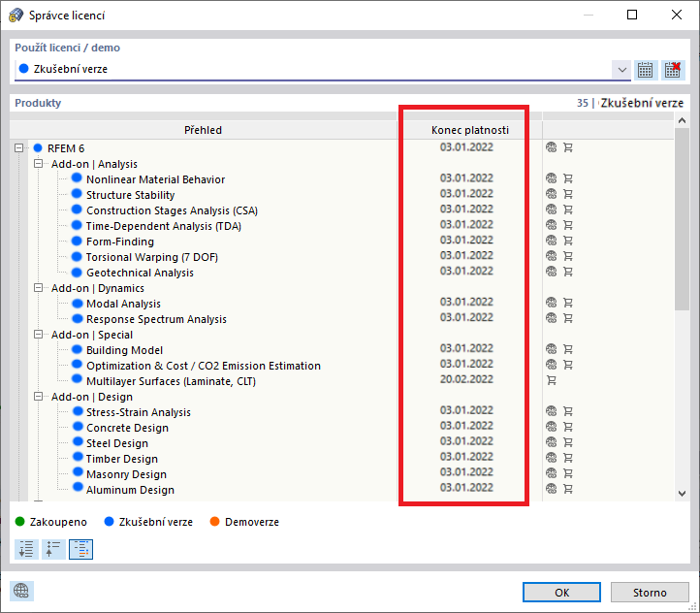Collapse the Add-on | Analysis group
The image size is (700, 613).
point(39,163)
